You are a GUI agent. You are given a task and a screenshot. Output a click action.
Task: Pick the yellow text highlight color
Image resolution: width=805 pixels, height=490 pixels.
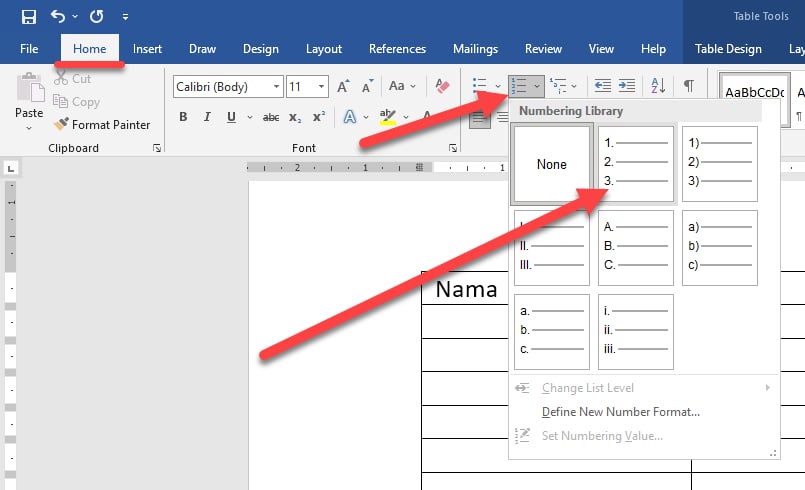pyautogui.click(x=387, y=118)
